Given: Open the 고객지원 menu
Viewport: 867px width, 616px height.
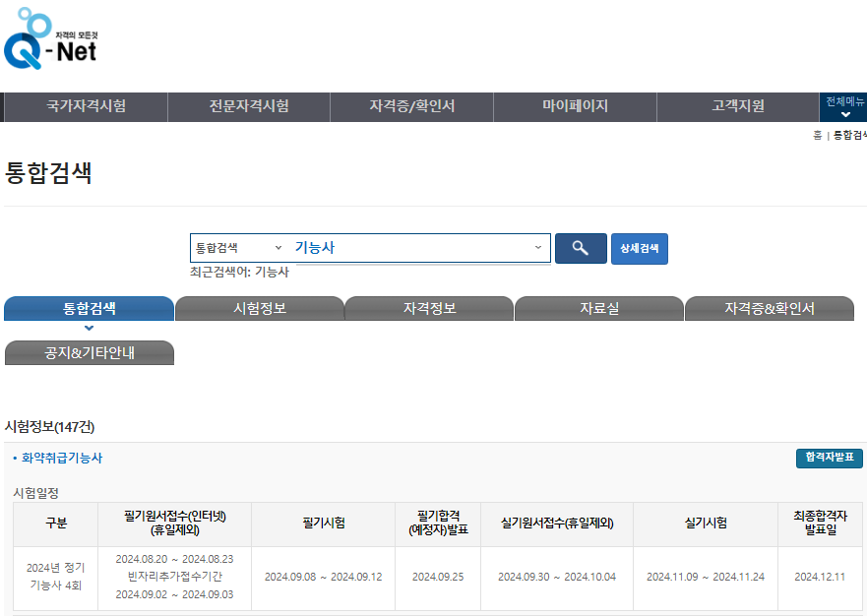Looking at the screenshot, I should click(x=738, y=106).
